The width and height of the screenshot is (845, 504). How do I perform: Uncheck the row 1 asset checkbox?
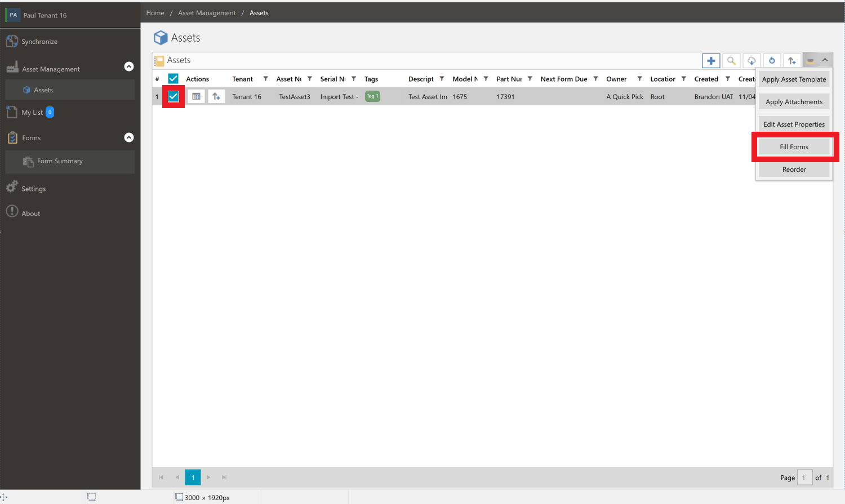pos(174,96)
